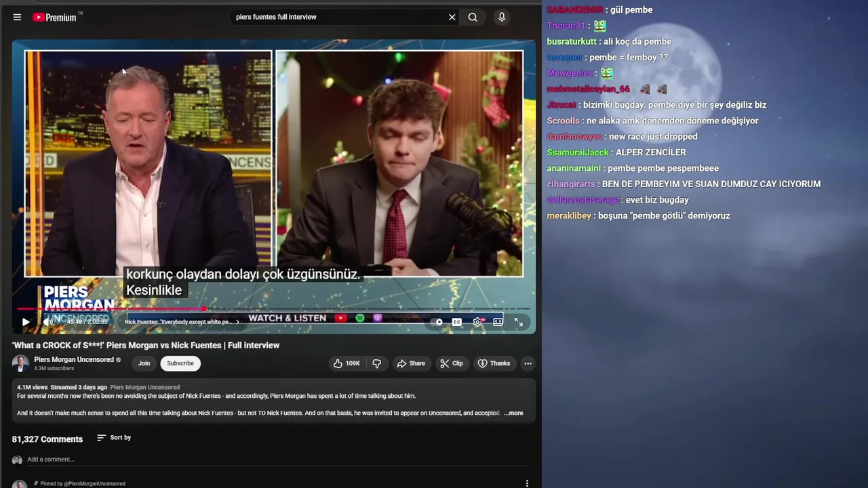Open Piers Morgan Uncensored channel name link
The width and height of the screenshot is (868, 488).
(74, 359)
